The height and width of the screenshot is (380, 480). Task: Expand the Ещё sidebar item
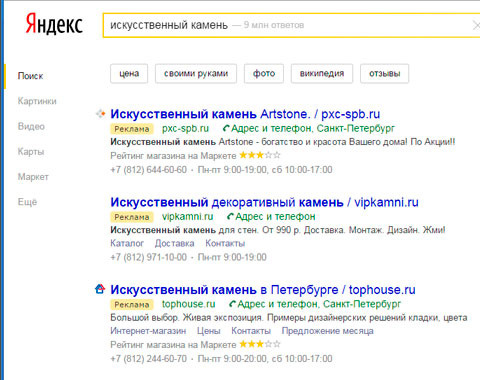(x=27, y=202)
